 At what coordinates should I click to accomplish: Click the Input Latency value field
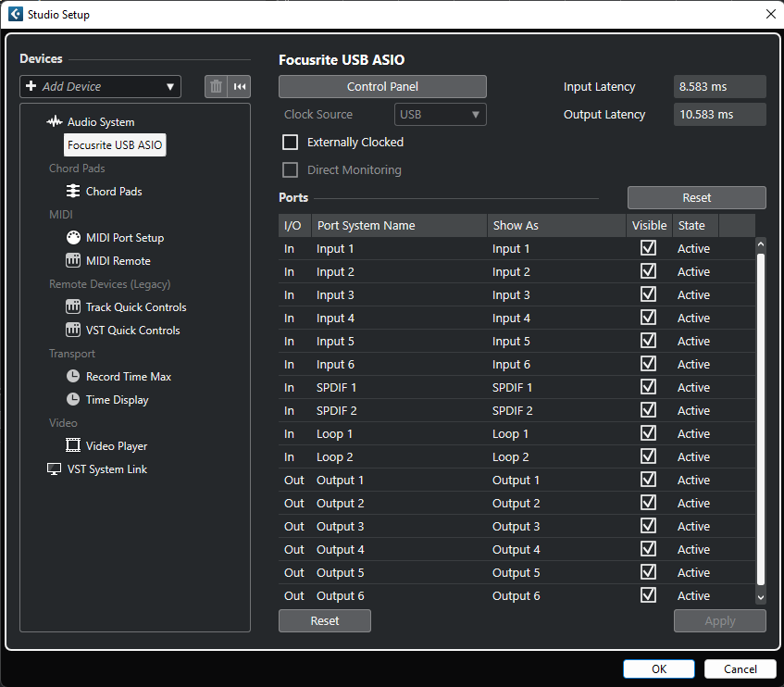(x=719, y=86)
